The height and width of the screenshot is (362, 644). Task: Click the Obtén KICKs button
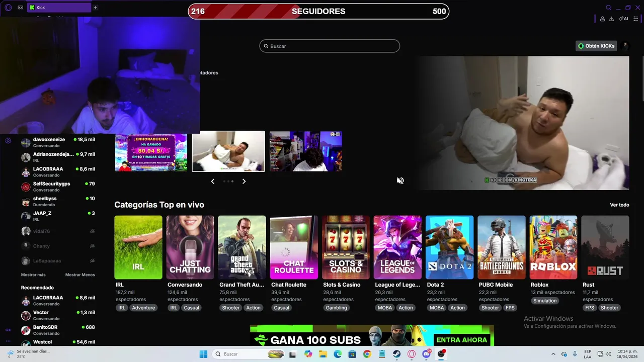coord(596,46)
